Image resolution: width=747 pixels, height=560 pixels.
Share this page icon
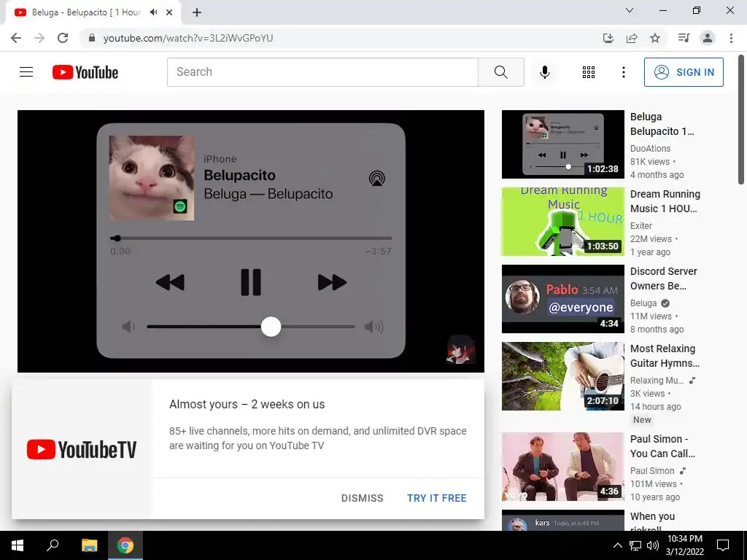(632, 38)
